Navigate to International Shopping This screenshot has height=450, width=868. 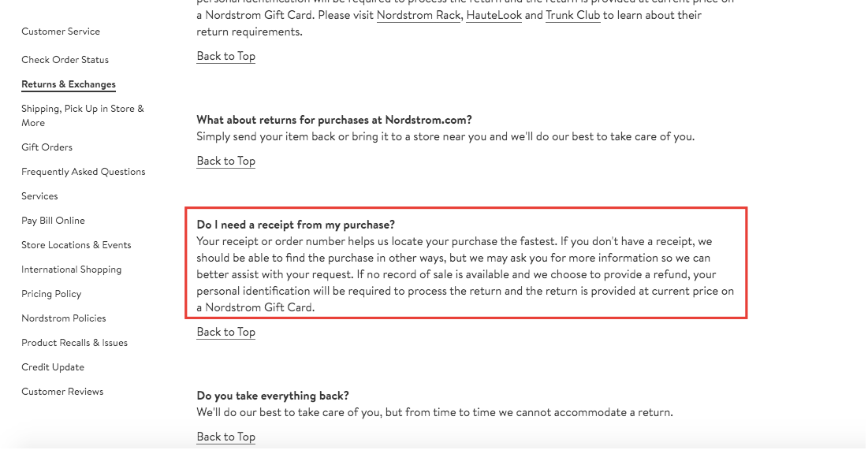(x=71, y=270)
